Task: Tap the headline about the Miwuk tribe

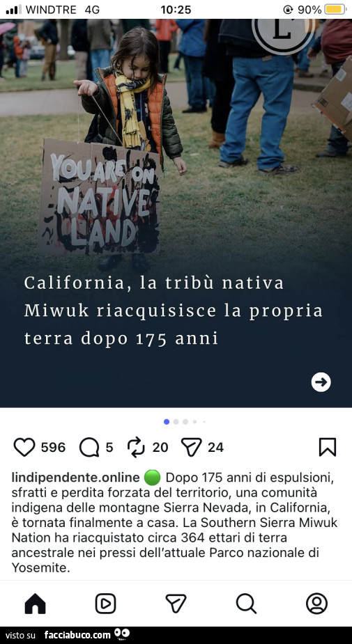Action: pyautogui.click(x=173, y=311)
